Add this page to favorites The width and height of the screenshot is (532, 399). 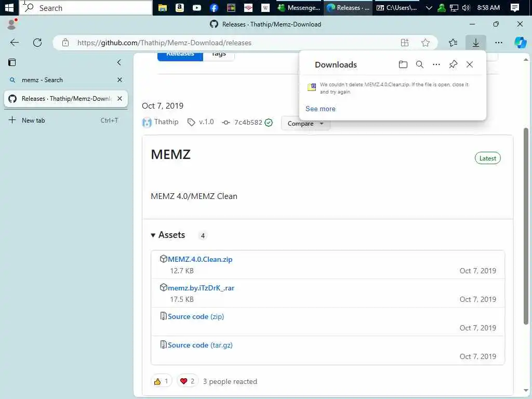coord(425,43)
